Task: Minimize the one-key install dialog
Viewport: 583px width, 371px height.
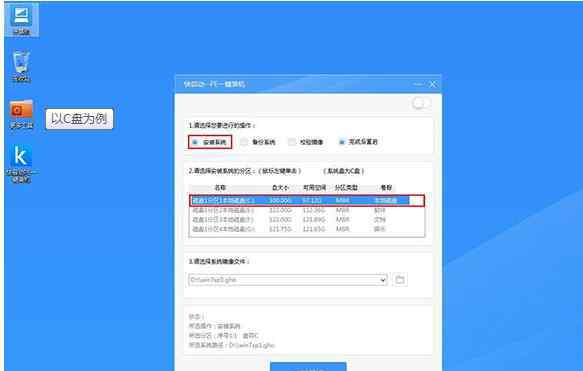Action: pos(418,84)
